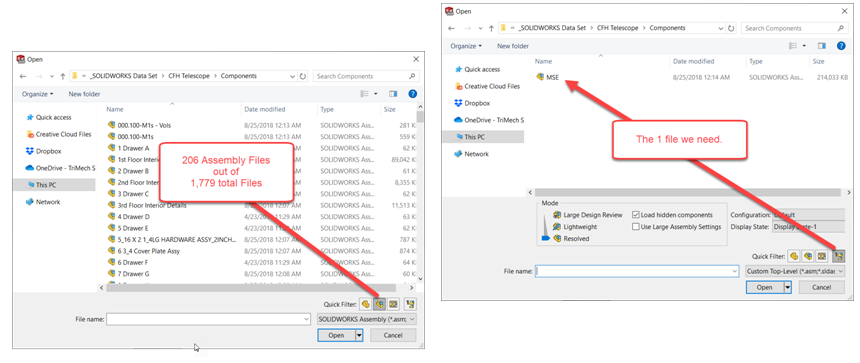
Task: Expand address bar history in left dialog
Action: click(292, 76)
